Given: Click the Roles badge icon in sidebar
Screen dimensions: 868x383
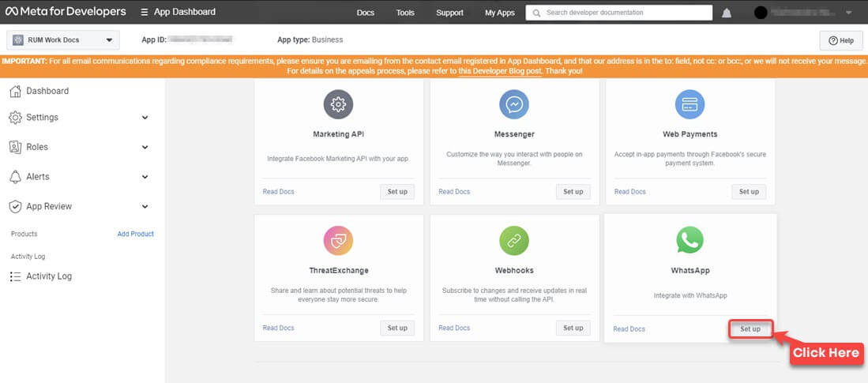Looking at the screenshot, I should pyautogui.click(x=16, y=147).
